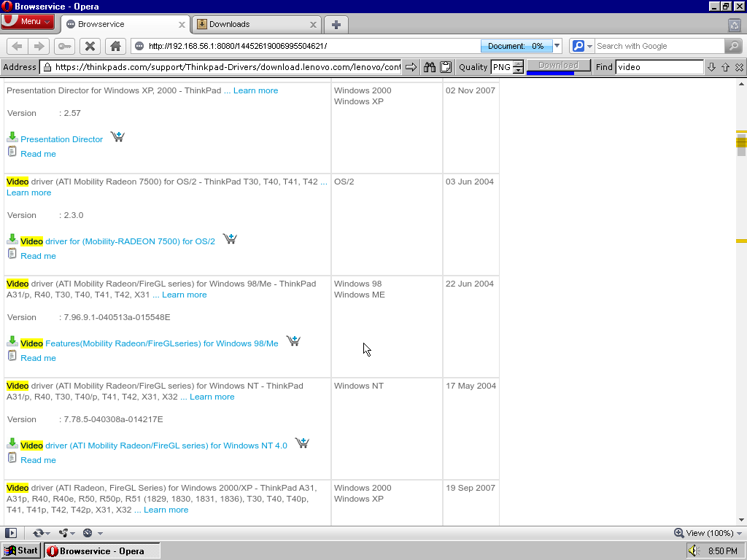Image resolution: width=747 pixels, height=560 pixels.
Task: Add Presentation Director to download cart
Action: (x=117, y=136)
